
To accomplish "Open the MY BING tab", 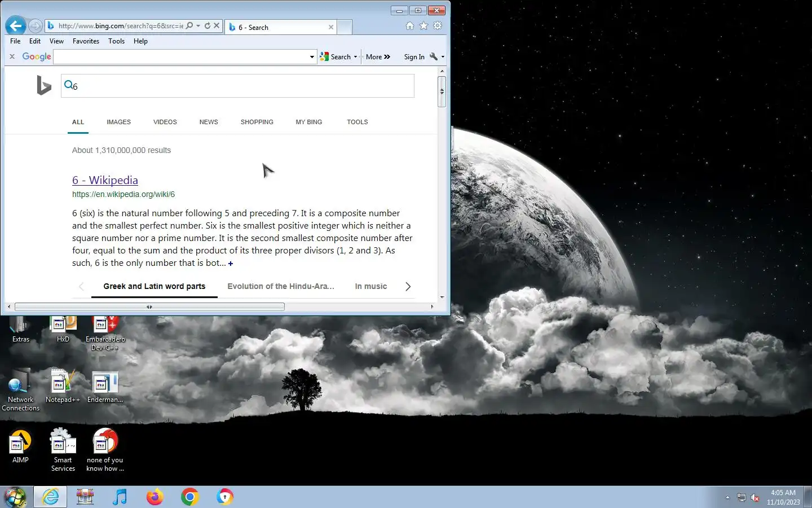I will pyautogui.click(x=309, y=122).
